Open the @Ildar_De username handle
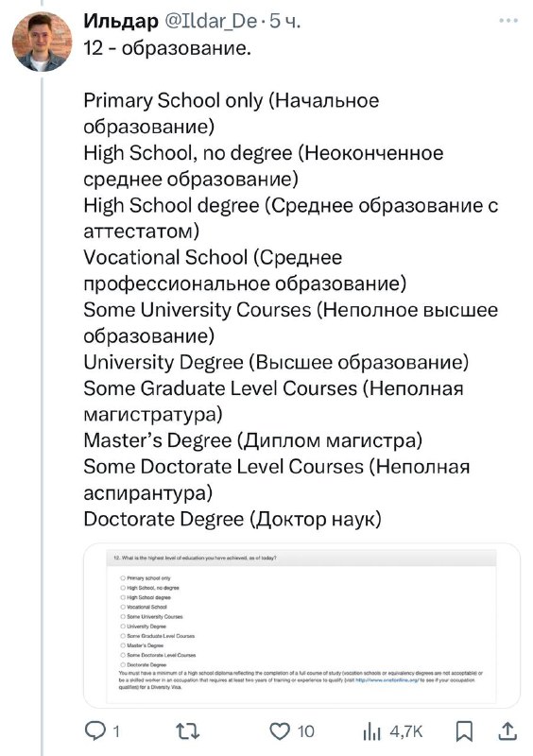Image resolution: width=533 pixels, height=756 pixels. (x=211, y=21)
